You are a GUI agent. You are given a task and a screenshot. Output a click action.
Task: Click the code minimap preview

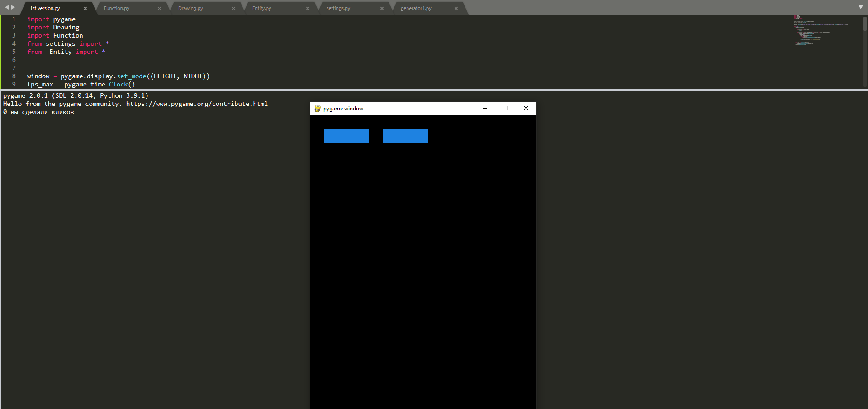coord(820,30)
